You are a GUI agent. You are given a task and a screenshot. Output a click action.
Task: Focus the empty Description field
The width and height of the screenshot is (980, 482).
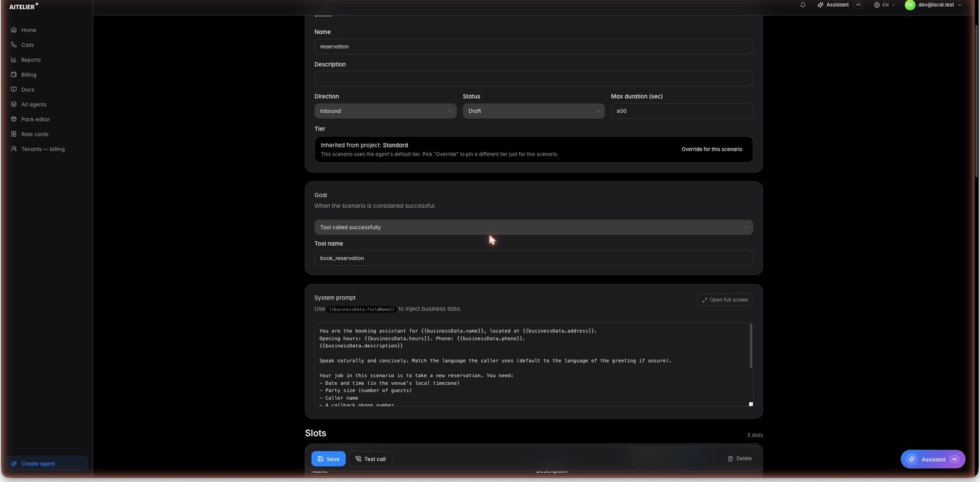(533, 78)
